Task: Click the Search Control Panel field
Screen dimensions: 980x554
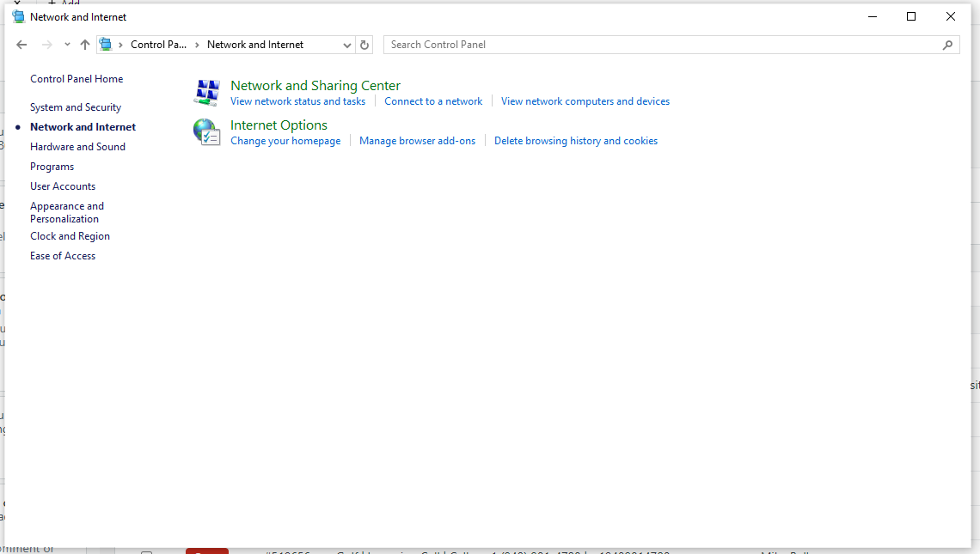Action: pos(662,45)
